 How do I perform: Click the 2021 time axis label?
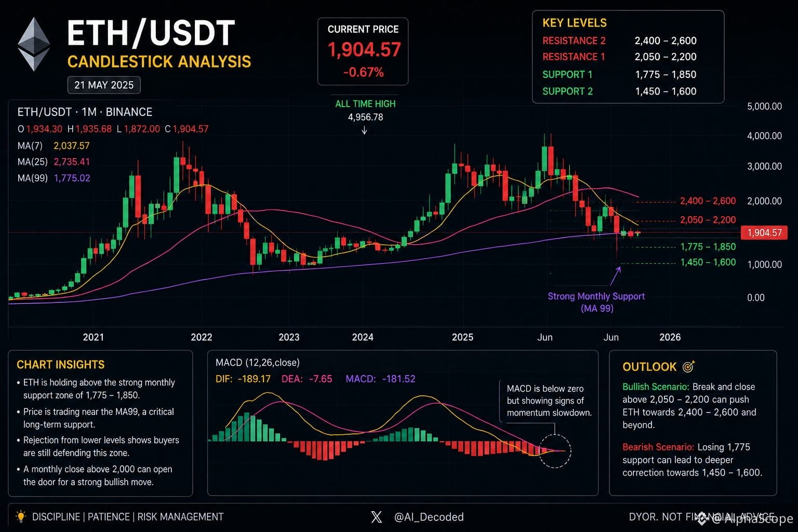94,337
